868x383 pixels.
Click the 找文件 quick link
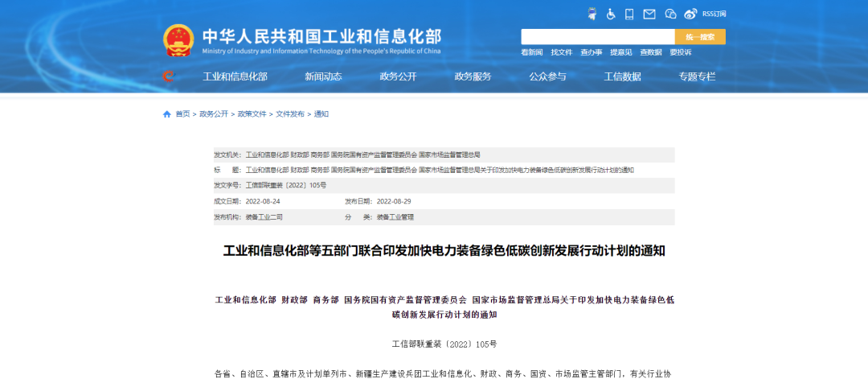[x=561, y=52]
